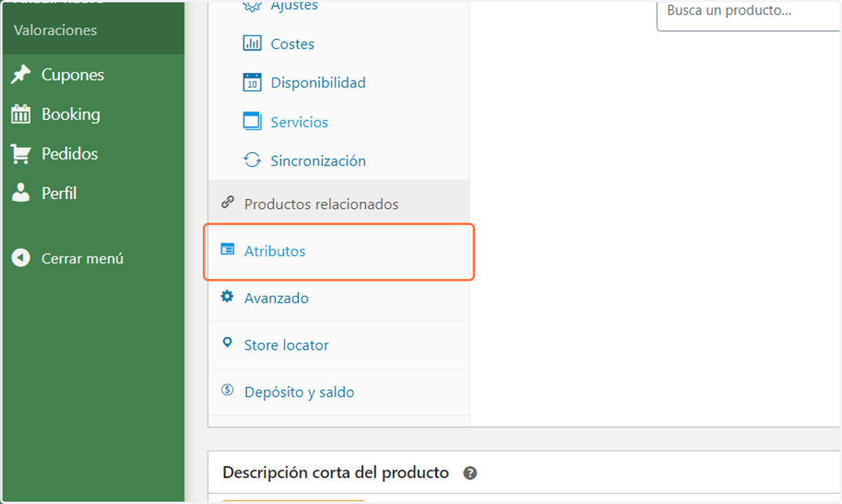Click the Sincronización refresh icon
The image size is (842, 504).
point(252,160)
